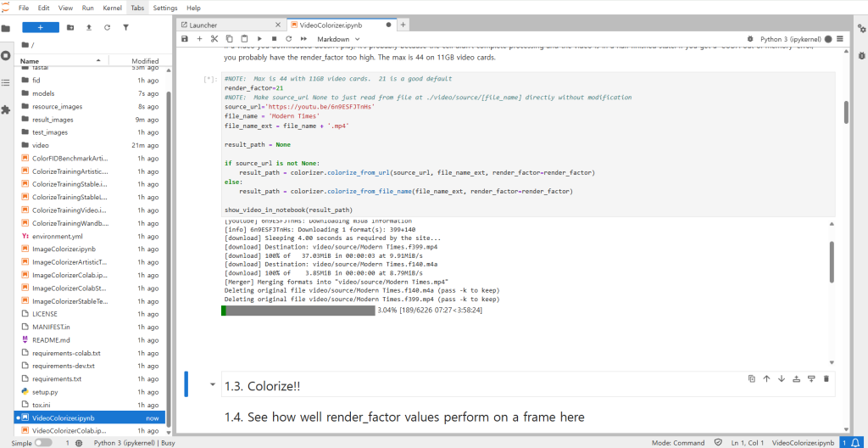Open the Extension Manager puzzle icon in sidebar
Screen dimensions: 868x448
click(6, 109)
